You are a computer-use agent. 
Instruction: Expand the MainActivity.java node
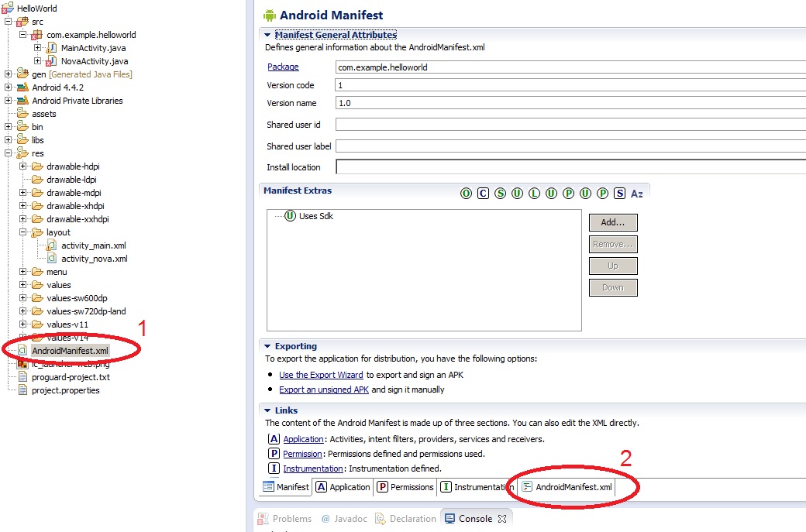(37, 48)
